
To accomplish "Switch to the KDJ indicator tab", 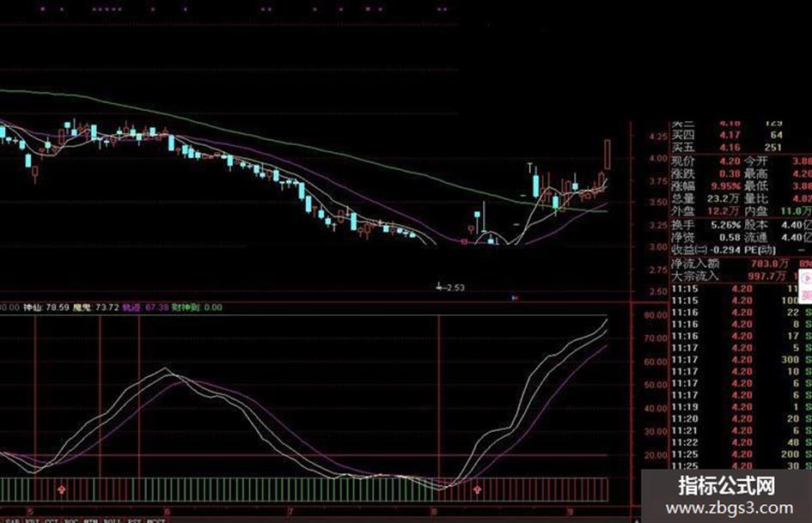I will tap(33, 520).
